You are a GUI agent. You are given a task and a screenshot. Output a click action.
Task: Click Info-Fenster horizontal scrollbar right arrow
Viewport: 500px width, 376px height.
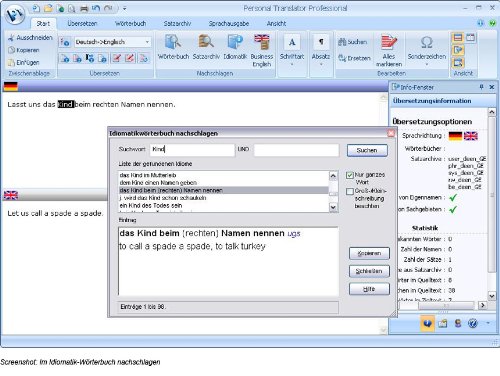click(482, 305)
